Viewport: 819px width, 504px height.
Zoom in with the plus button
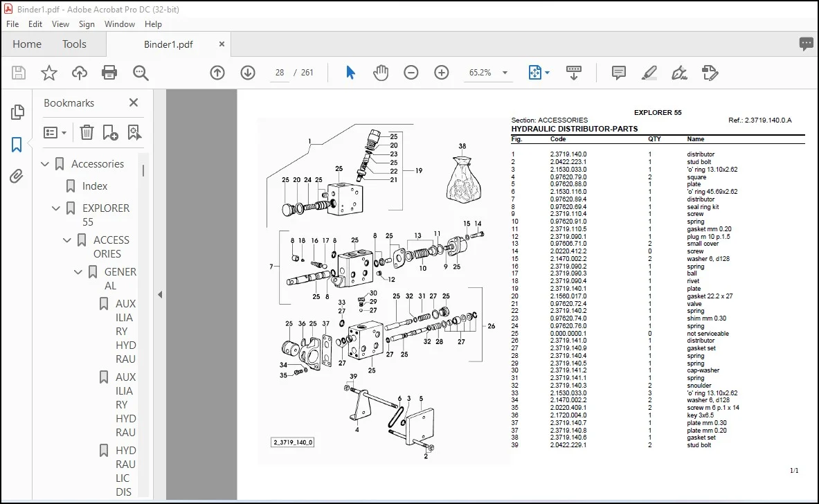[x=442, y=73]
